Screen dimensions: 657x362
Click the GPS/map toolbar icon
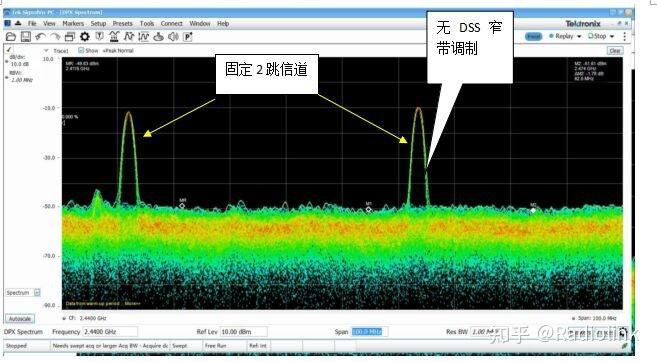point(158,37)
